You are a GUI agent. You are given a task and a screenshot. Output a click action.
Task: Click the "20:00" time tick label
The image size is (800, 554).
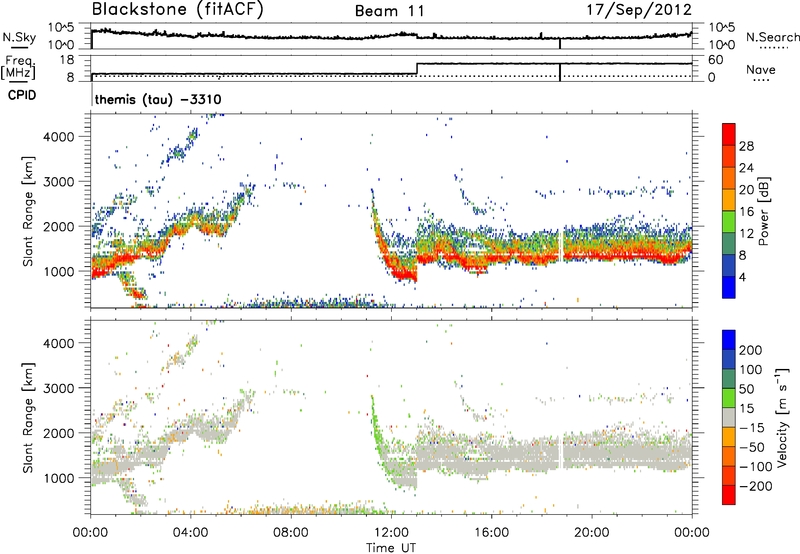[592, 533]
